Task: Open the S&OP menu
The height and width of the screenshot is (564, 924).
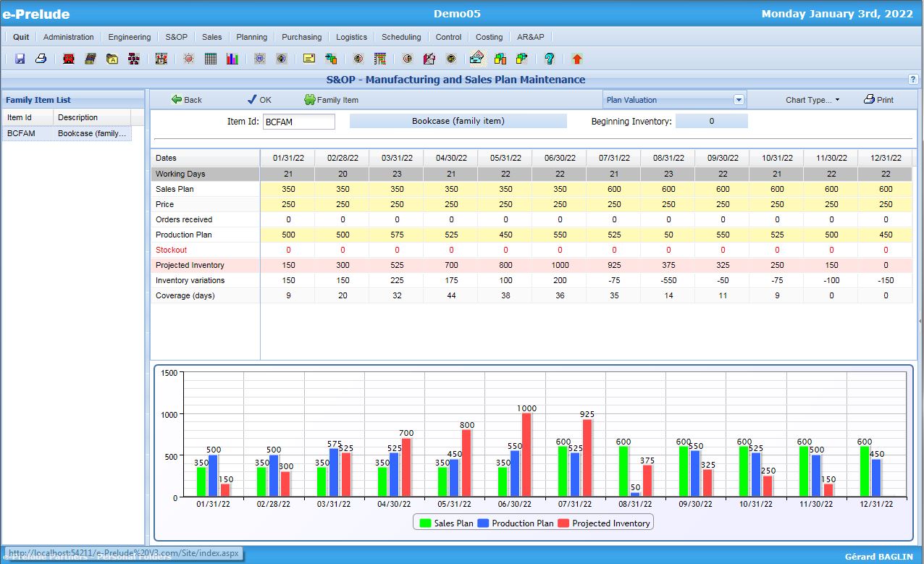Action: pyautogui.click(x=176, y=37)
